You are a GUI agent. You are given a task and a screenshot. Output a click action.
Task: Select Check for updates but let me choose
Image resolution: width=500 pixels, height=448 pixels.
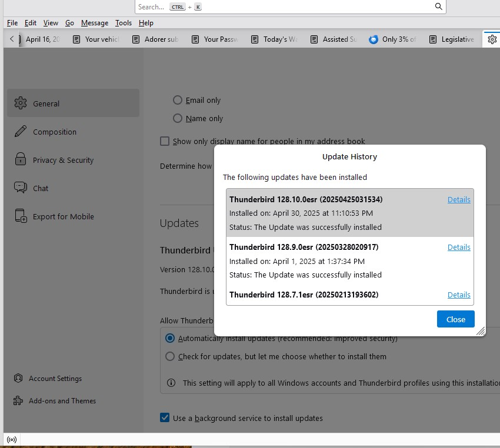coord(170,356)
